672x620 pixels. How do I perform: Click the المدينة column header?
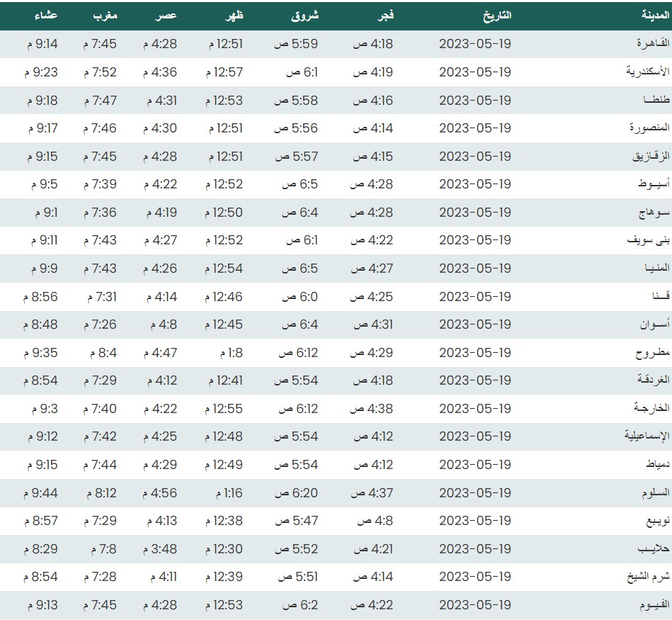click(x=649, y=15)
